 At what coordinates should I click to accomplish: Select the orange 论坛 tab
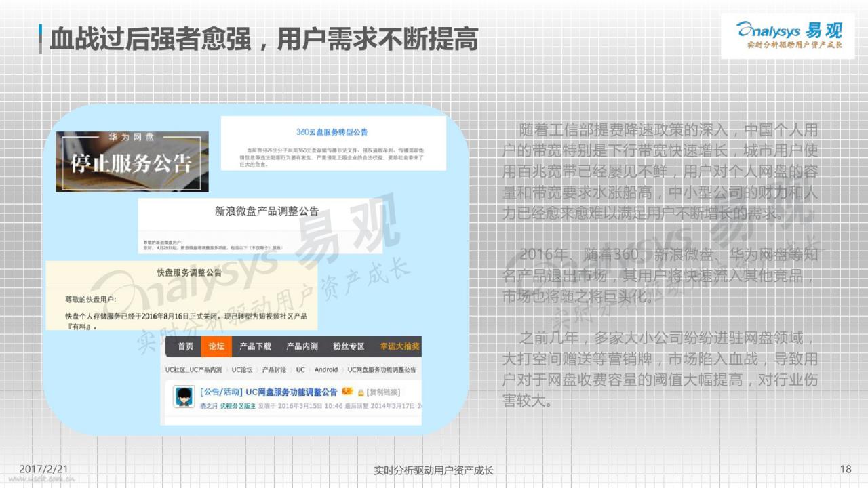point(216,346)
